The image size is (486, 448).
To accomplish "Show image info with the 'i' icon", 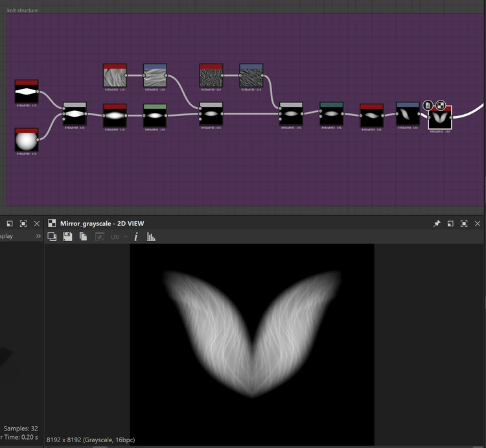I will tap(136, 237).
